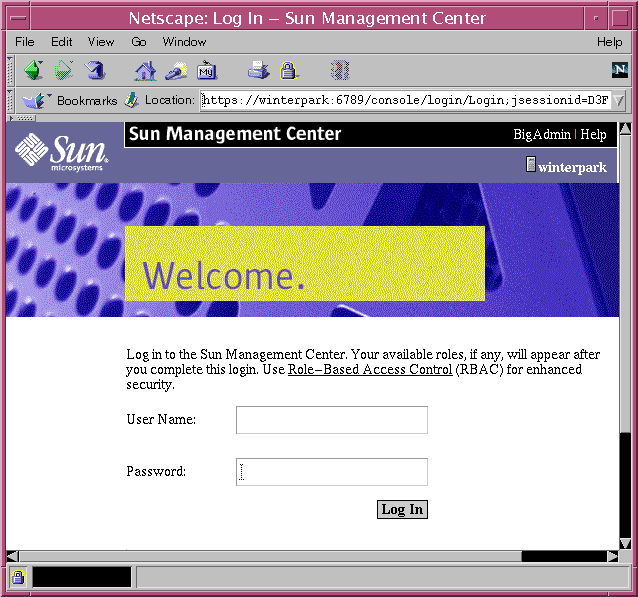Click the status bar security padlock icon
The height and width of the screenshot is (597, 638).
tap(17, 577)
